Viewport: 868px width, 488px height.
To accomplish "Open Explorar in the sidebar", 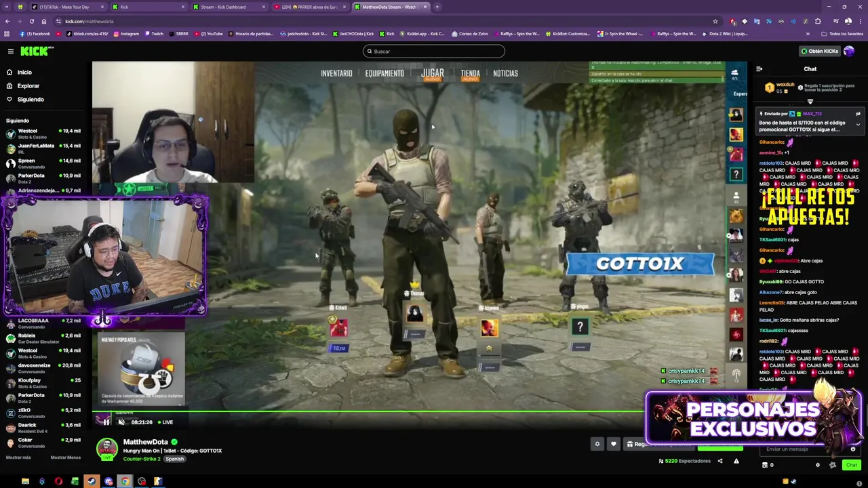I will click(28, 85).
